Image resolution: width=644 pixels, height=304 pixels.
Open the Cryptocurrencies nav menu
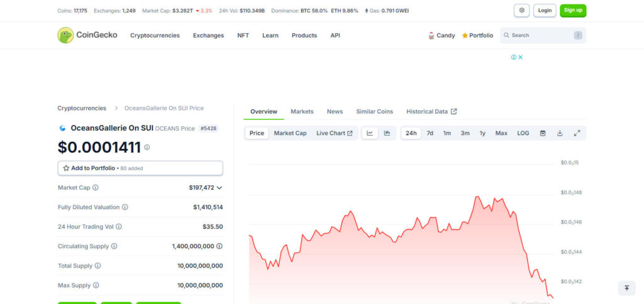155,36
